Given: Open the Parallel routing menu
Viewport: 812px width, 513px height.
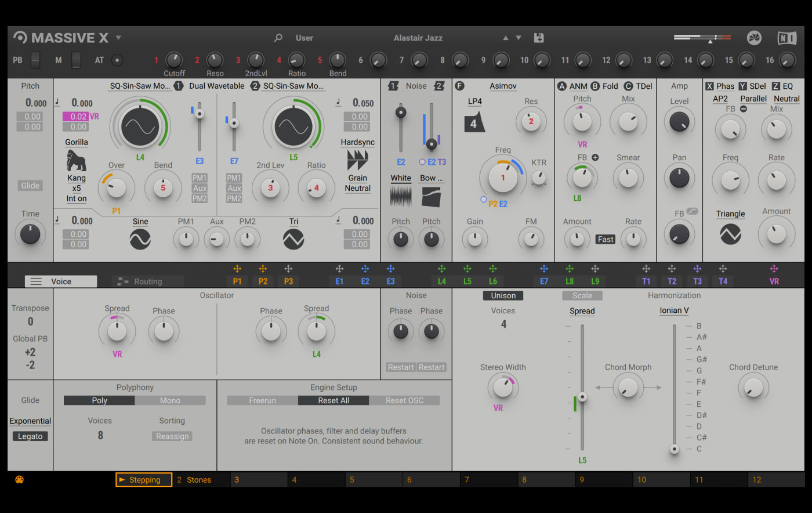Looking at the screenshot, I should (x=753, y=99).
